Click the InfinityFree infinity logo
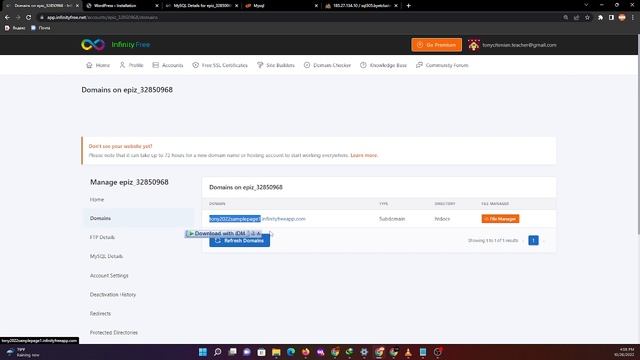Image resolution: width=640 pixels, height=360 pixels. pos(93,44)
